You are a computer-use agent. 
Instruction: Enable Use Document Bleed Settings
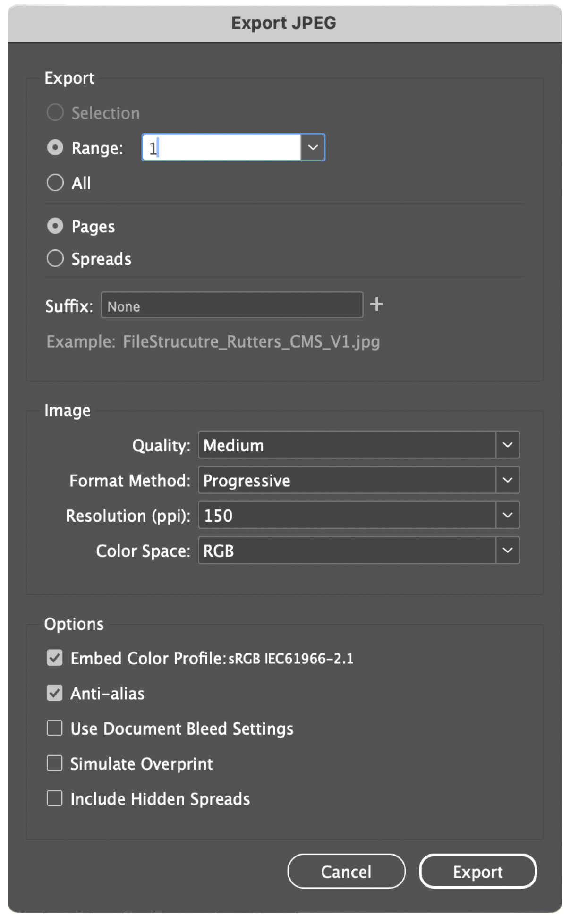tap(54, 728)
